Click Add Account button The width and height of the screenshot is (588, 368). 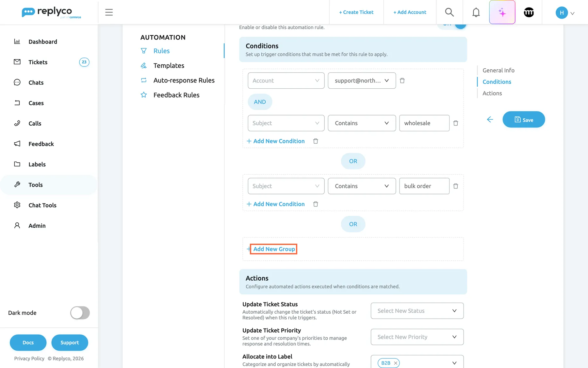(410, 12)
